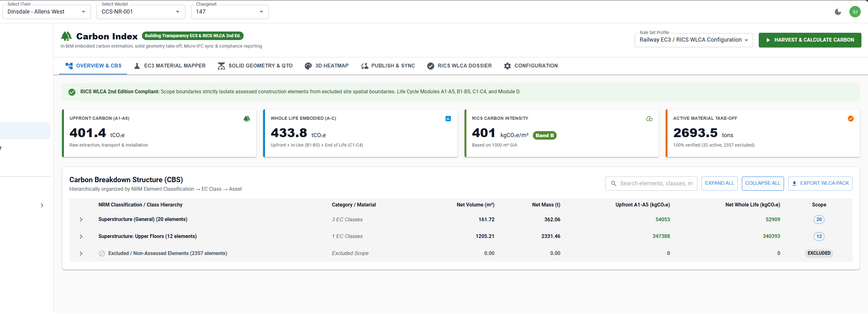Viewport: 868px width, 313px height.
Task: Click the whole life value 52909
Action: coord(773,219)
